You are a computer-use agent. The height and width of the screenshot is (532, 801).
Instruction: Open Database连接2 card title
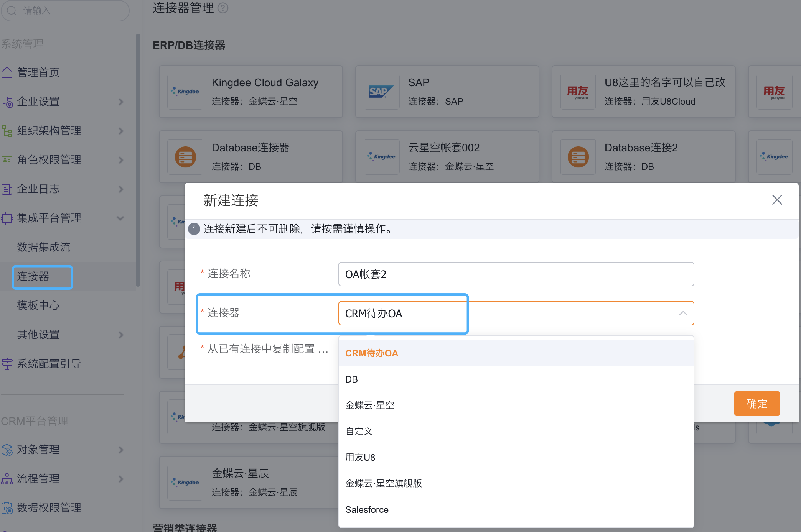(641, 148)
